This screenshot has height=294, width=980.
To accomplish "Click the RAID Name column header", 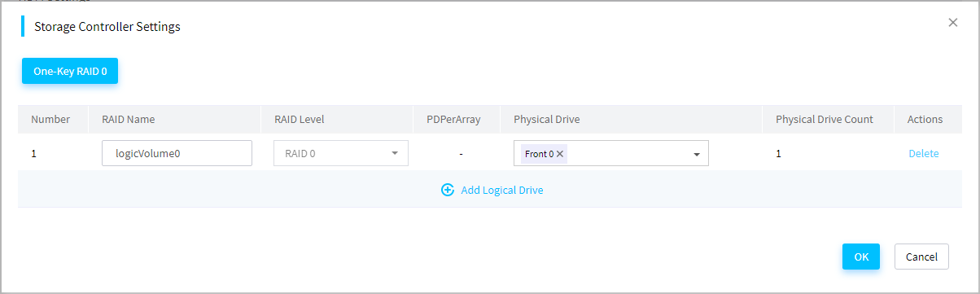I will pyautogui.click(x=129, y=119).
